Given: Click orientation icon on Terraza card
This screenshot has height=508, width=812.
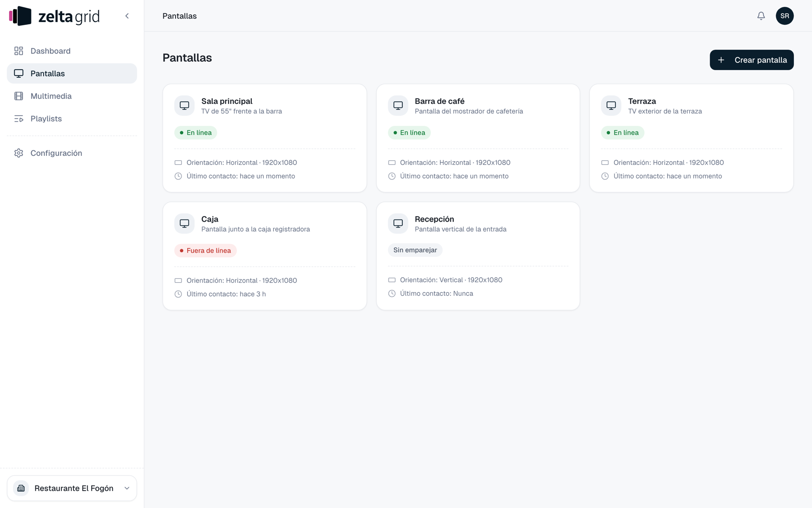Looking at the screenshot, I should pos(605,163).
